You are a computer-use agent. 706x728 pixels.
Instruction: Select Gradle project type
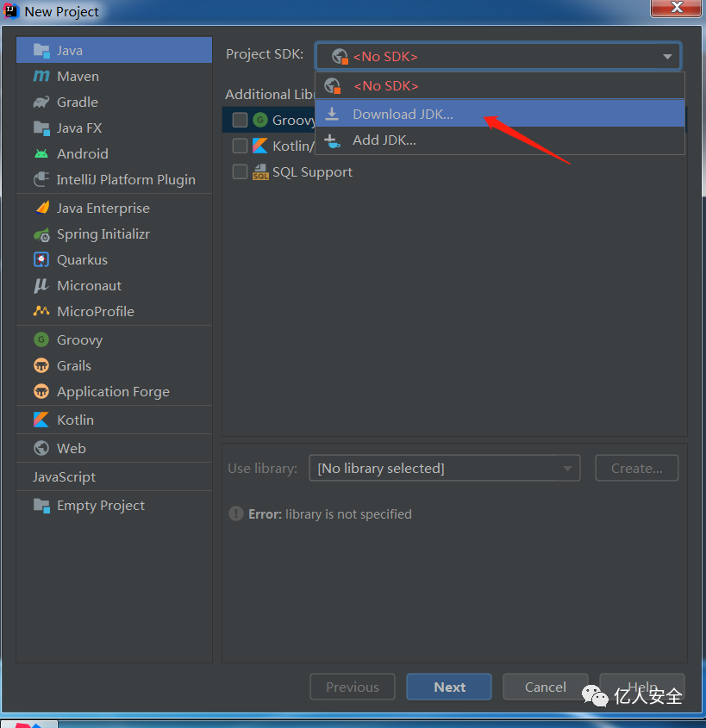[x=115, y=103]
